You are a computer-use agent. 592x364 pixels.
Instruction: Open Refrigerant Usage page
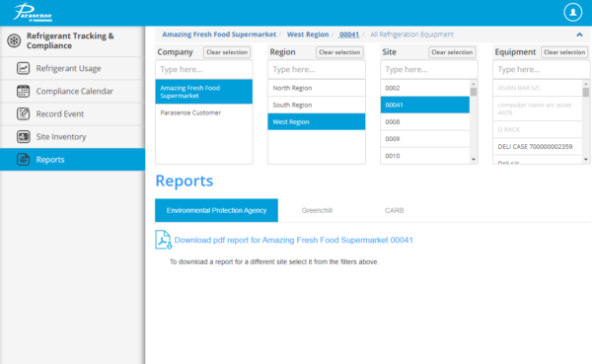(x=72, y=68)
